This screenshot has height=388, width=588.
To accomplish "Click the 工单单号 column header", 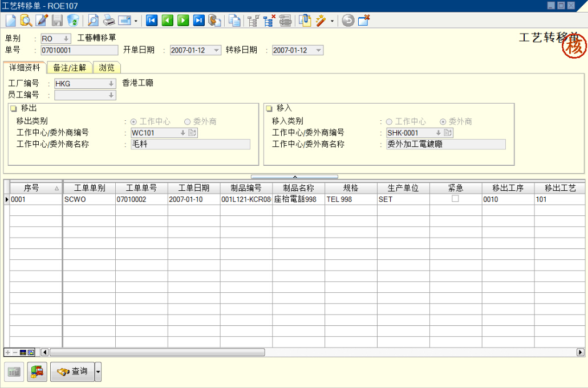I will coord(141,188).
